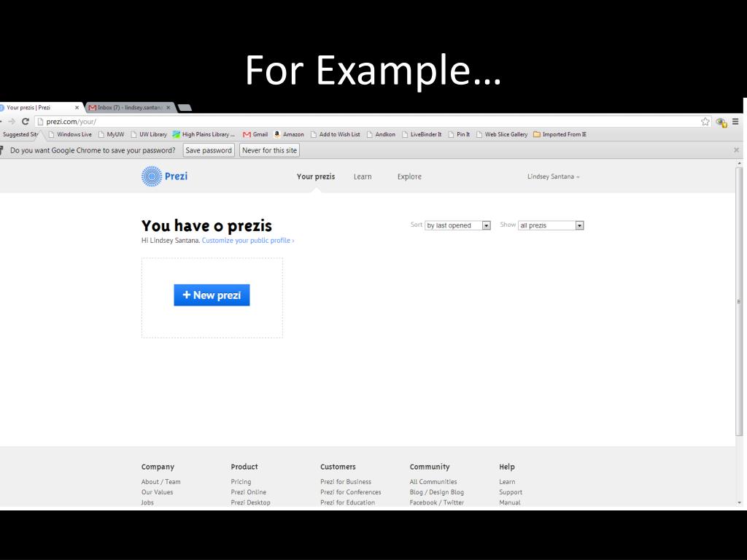
Task: Click the LiveBinder It bookmark
Action: coord(422,134)
